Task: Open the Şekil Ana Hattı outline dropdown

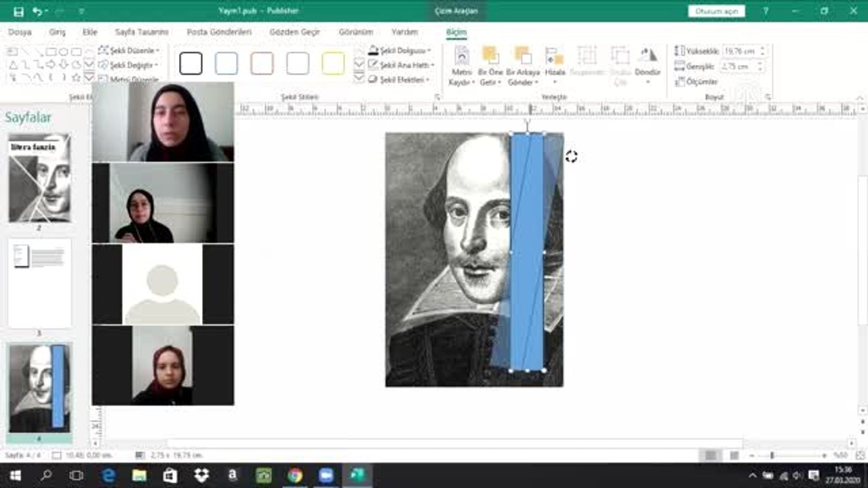Action: [x=401, y=65]
